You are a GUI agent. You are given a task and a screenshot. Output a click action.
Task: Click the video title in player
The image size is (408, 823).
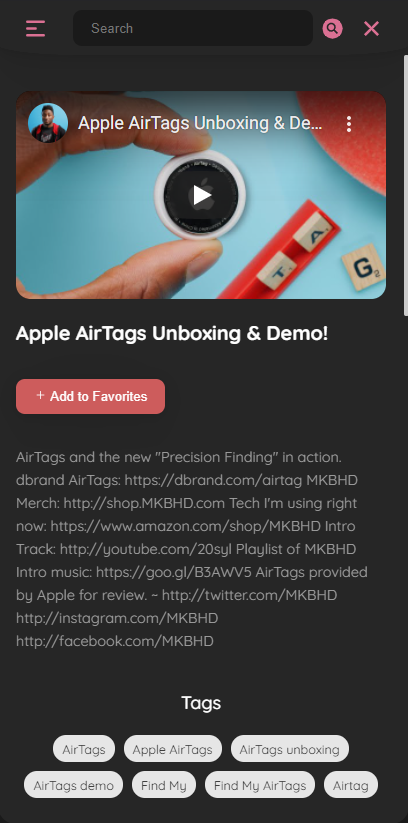(200, 123)
